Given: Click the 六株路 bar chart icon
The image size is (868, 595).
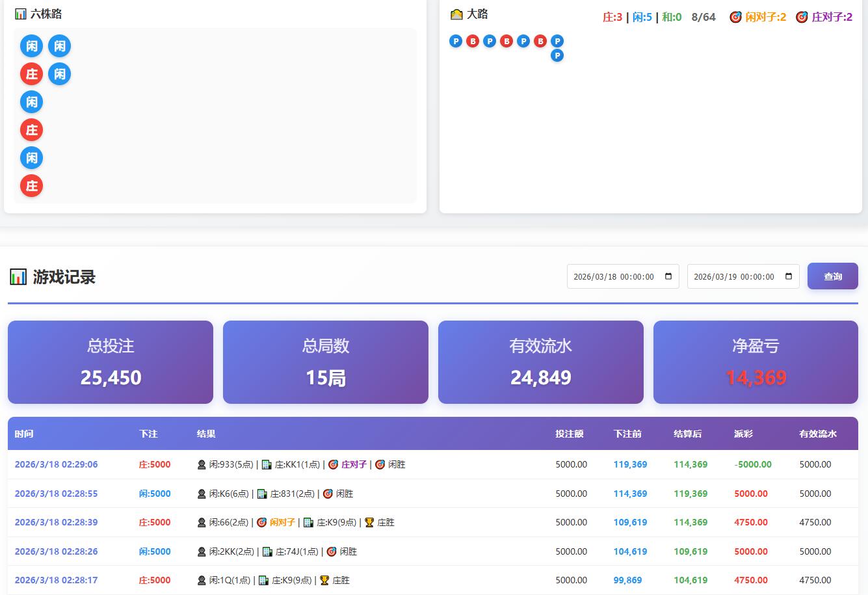Looking at the screenshot, I should pos(20,14).
